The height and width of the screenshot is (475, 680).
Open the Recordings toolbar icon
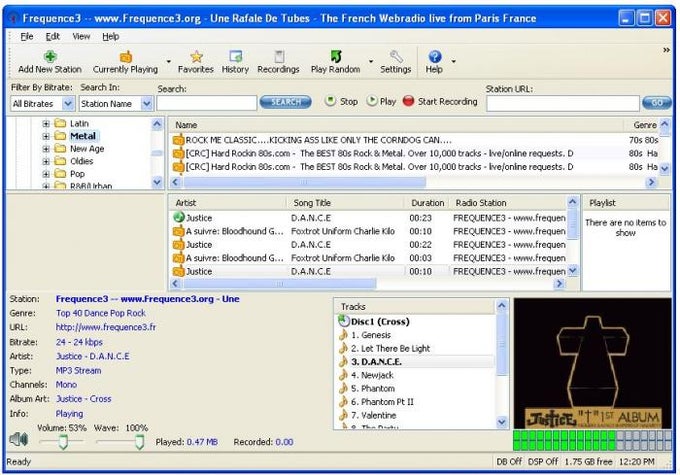(x=279, y=56)
